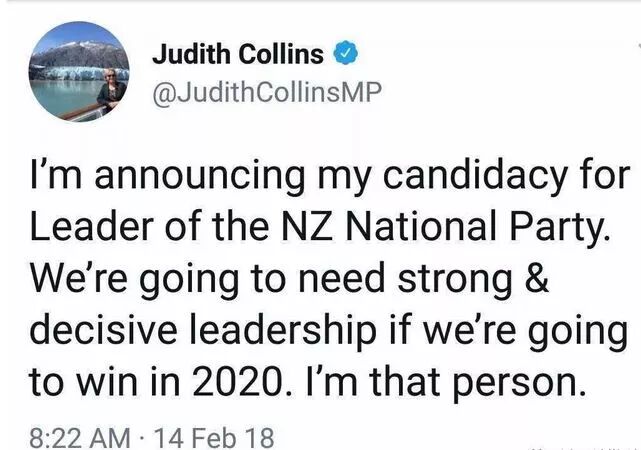Open the tweet options caret at top-right edge
This screenshot has height=450, width=641.
(x=639, y=44)
